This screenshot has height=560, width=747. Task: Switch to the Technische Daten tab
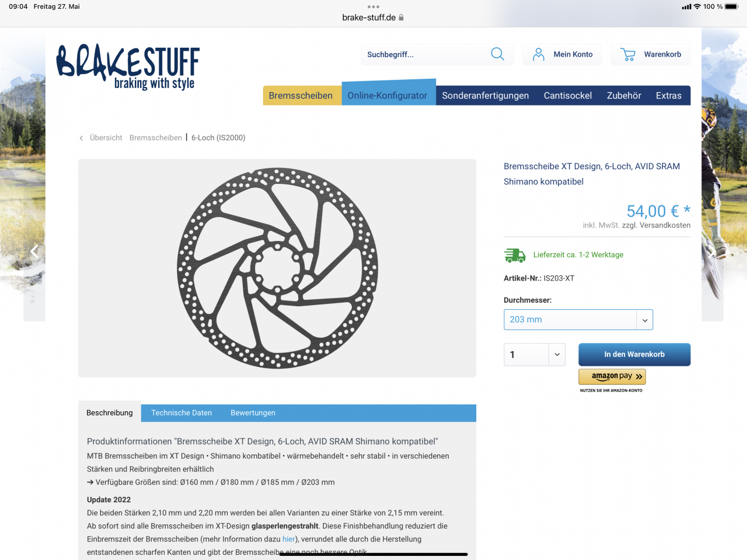click(x=181, y=412)
